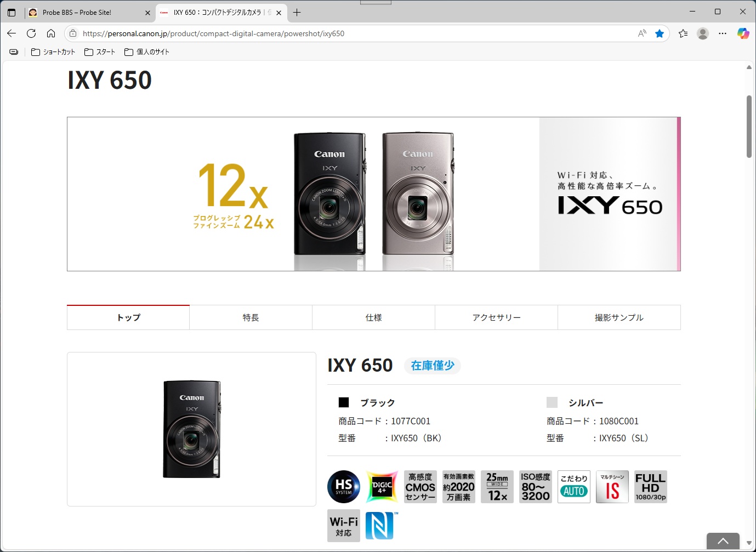
Task: Open the tab actions menu icon
Action: 12,12
